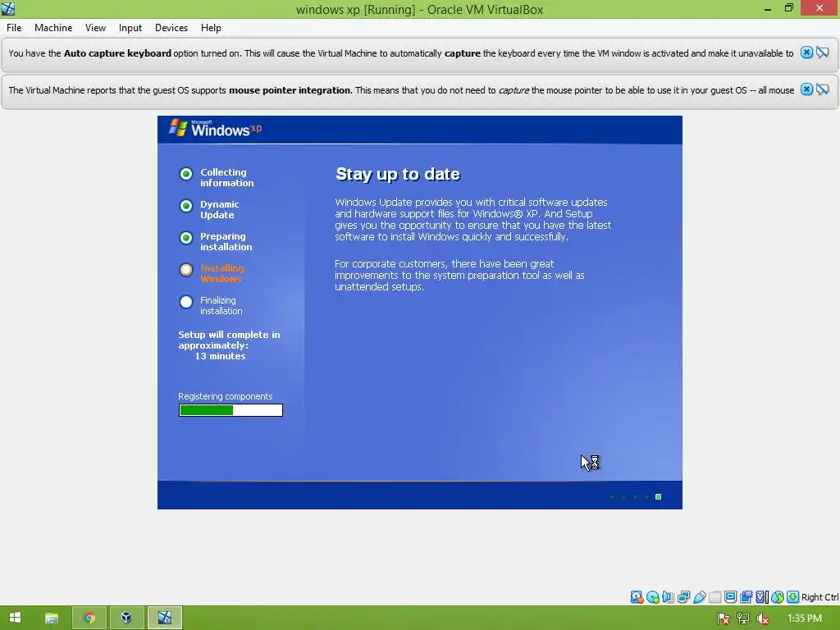Click the Windows XP logo in setup
The width and height of the screenshot is (840, 630).
click(x=216, y=129)
